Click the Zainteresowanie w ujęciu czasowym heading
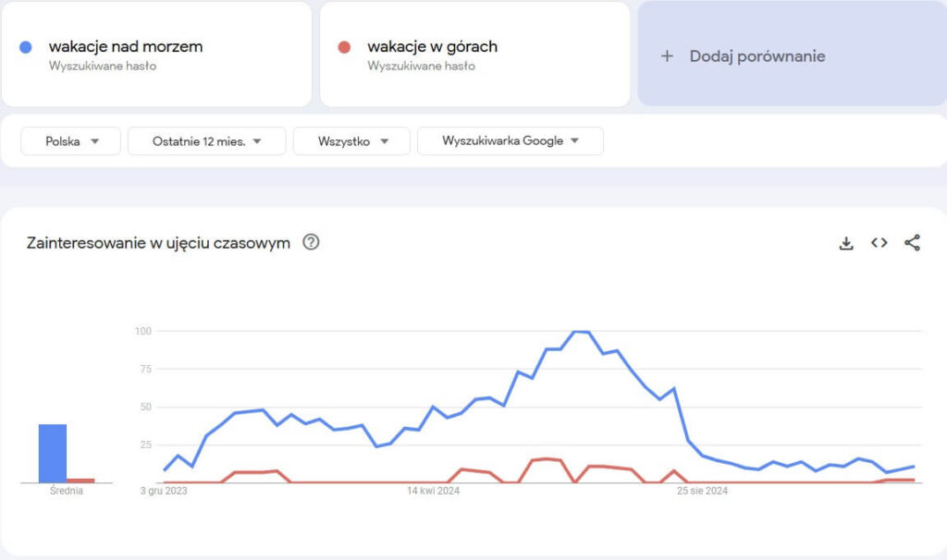This screenshot has height=560, width=947. coord(159,243)
